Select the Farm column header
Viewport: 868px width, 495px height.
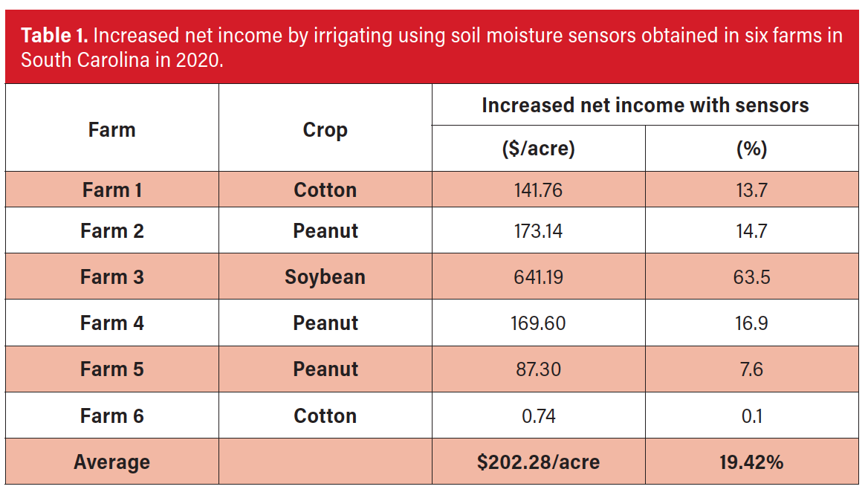tap(112, 130)
